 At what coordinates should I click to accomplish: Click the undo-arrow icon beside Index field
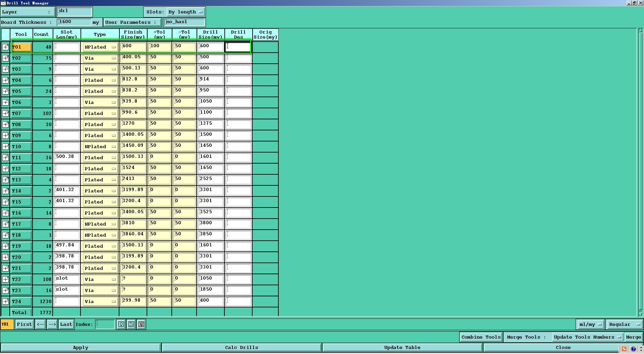click(x=131, y=324)
